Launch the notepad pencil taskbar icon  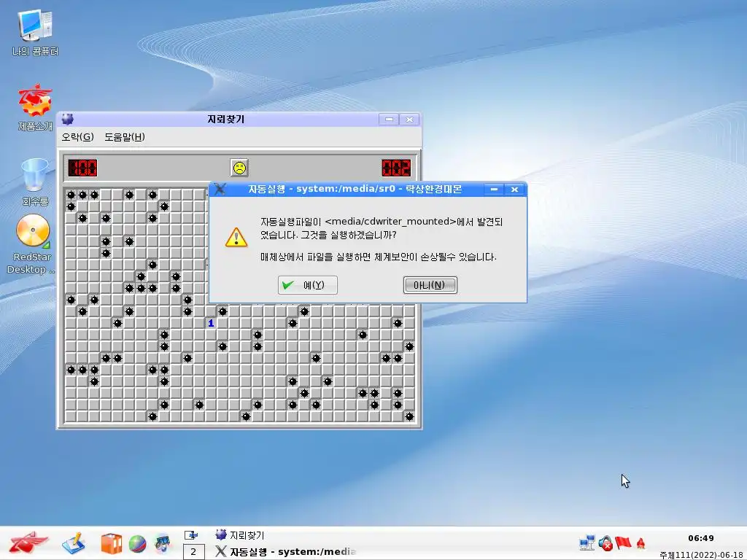point(74,543)
